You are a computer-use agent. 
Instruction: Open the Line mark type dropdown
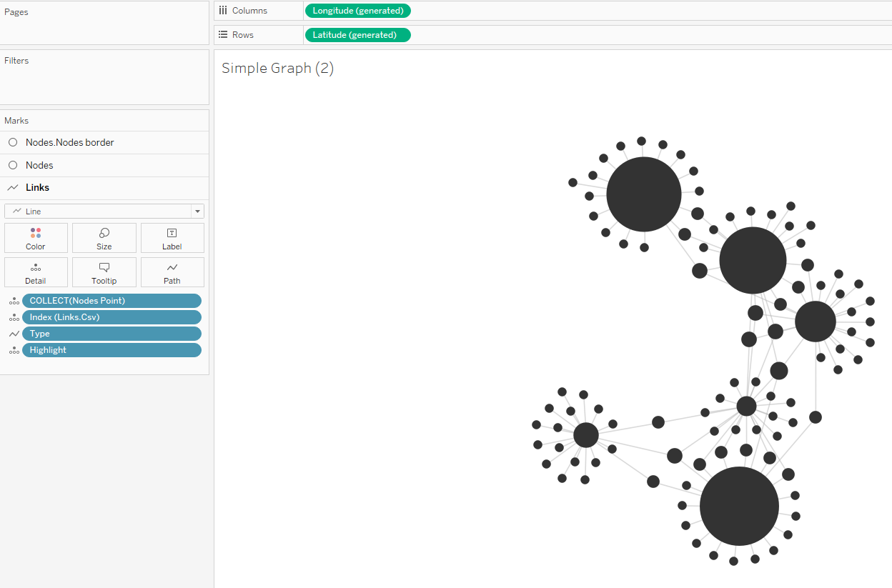click(104, 211)
